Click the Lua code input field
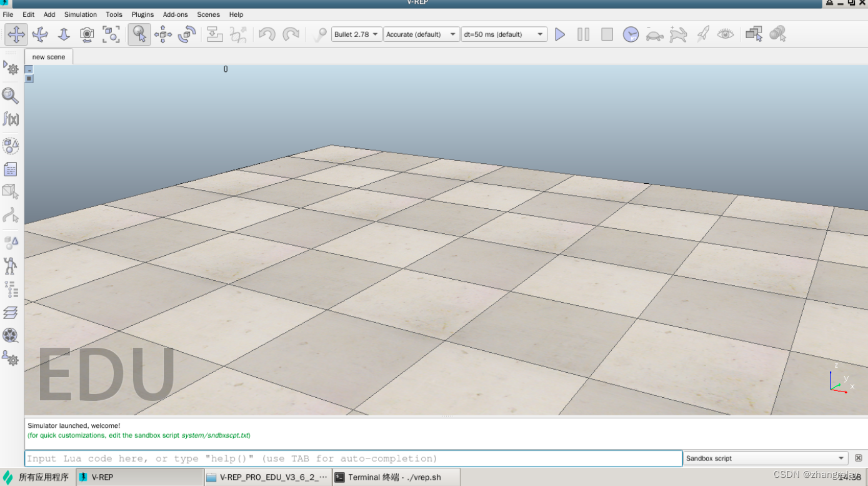The height and width of the screenshot is (486, 868). pos(354,458)
